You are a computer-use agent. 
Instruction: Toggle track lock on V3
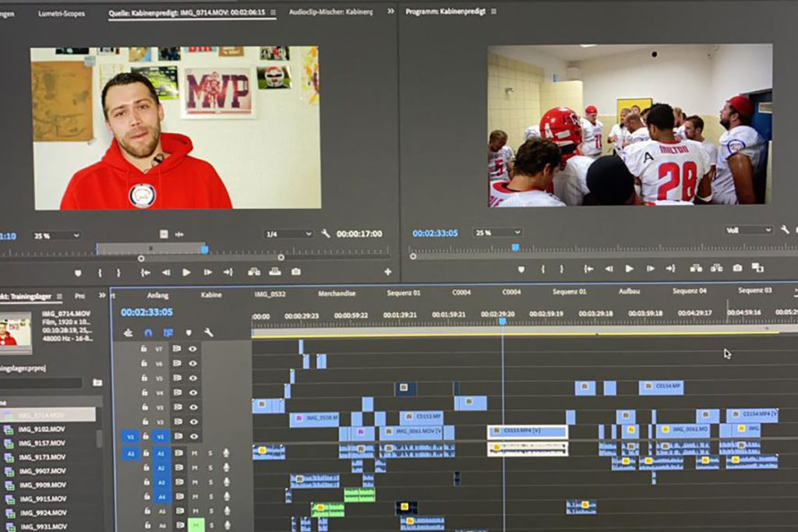tap(144, 407)
